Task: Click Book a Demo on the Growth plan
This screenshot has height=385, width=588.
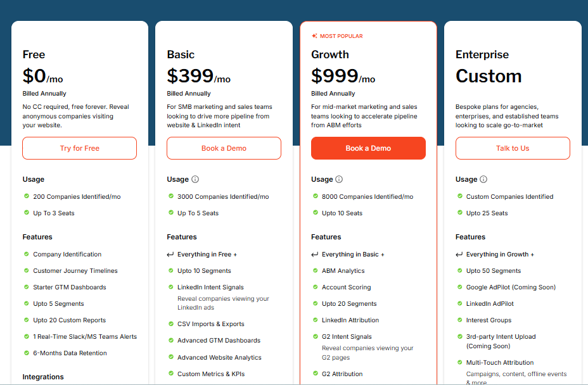Action: point(368,148)
